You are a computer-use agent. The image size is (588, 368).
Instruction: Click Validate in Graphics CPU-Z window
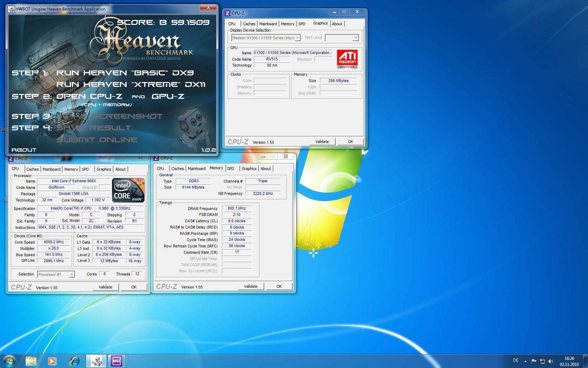(322, 142)
